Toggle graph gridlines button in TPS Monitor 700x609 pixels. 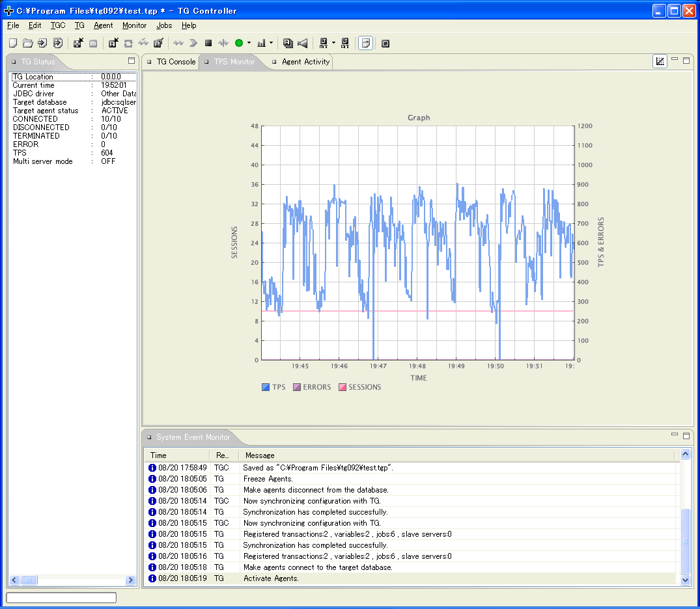pos(660,61)
